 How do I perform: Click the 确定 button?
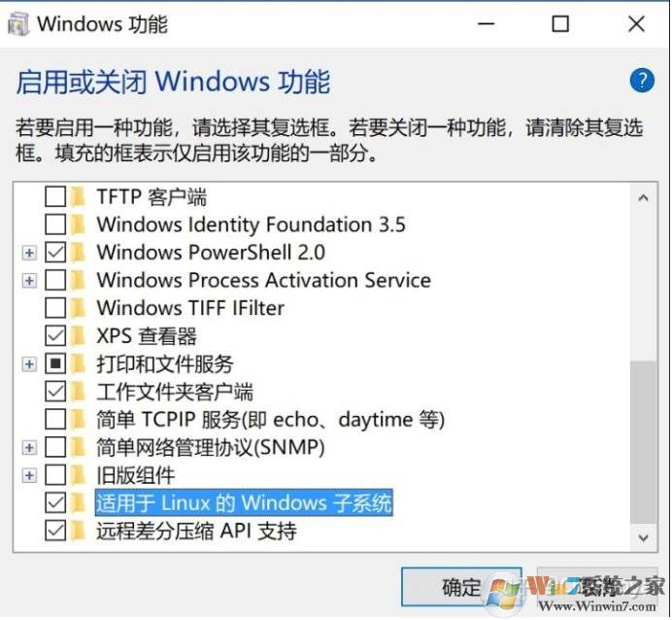pos(461,587)
